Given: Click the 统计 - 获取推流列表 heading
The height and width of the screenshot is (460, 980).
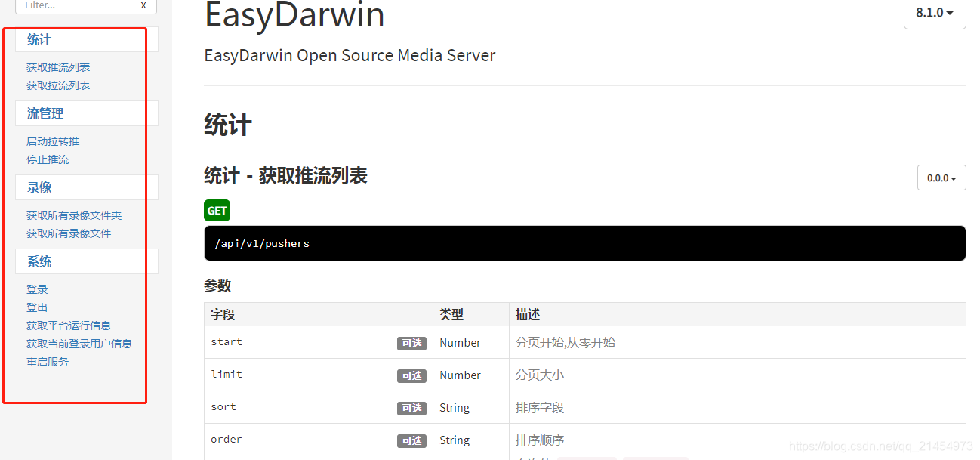Looking at the screenshot, I should point(285,176).
